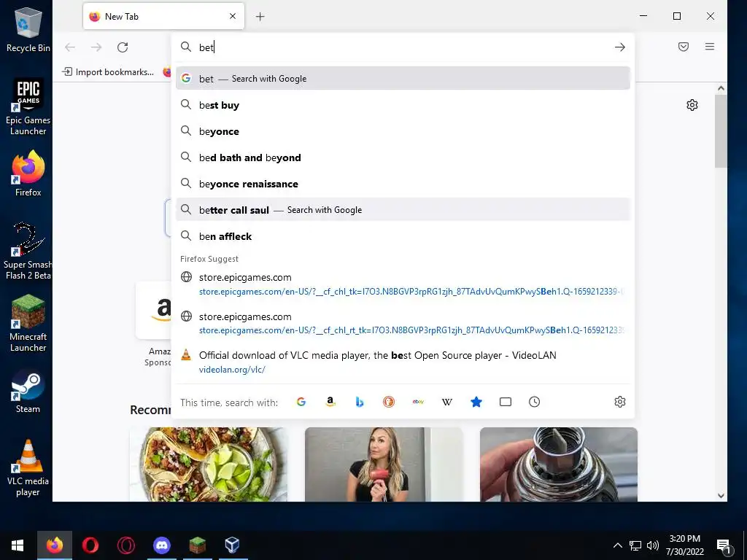
Task: Search history using the clock icon
Action: (x=535, y=402)
